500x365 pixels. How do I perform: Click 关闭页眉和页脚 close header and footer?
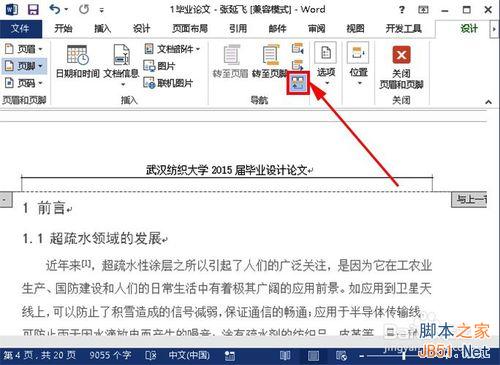coord(401,67)
